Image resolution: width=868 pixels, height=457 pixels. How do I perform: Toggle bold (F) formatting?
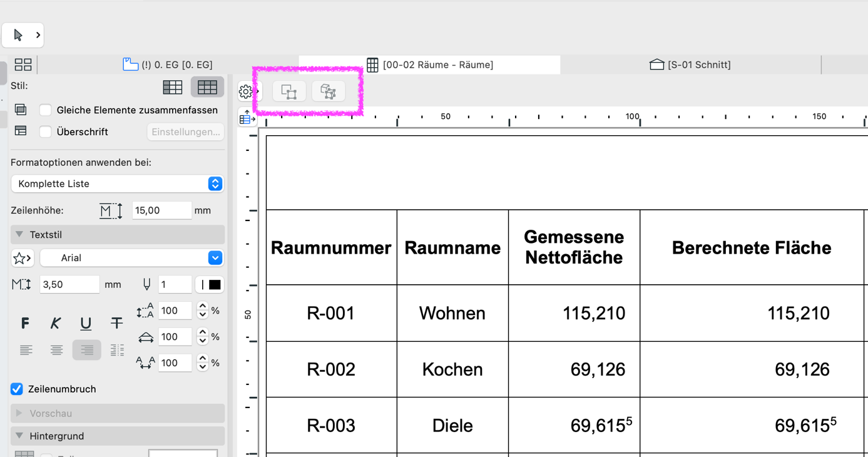click(x=25, y=323)
